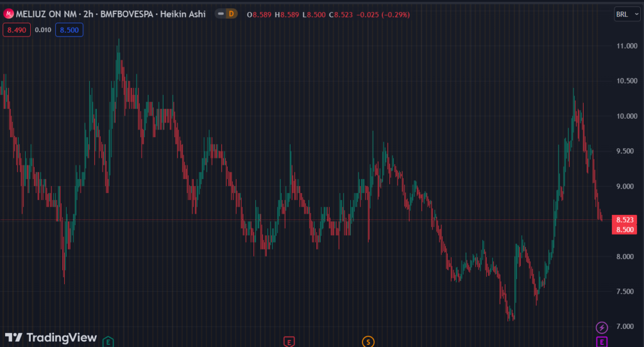Click the 9.500 price axis label
644x347 pixels.
[625, 151]
